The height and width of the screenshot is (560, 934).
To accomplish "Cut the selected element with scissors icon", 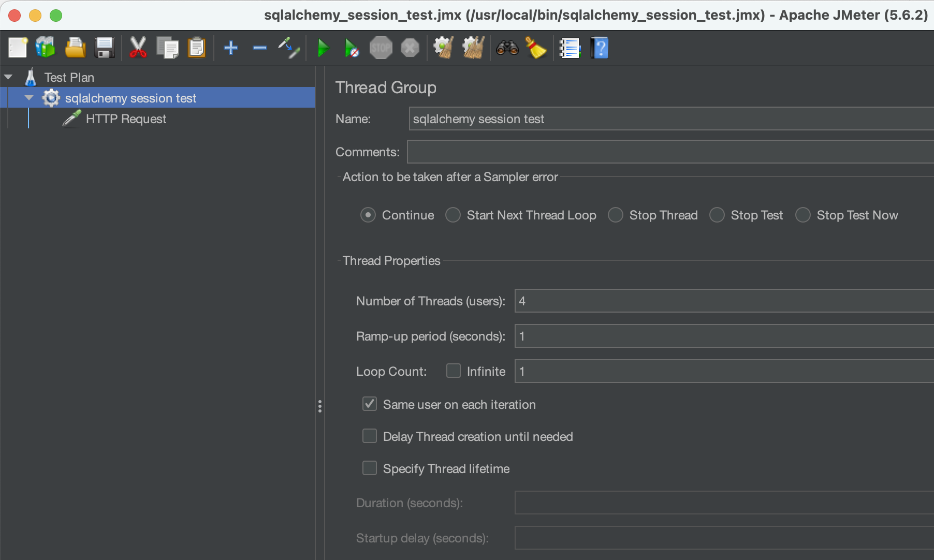I will (138, 48).
